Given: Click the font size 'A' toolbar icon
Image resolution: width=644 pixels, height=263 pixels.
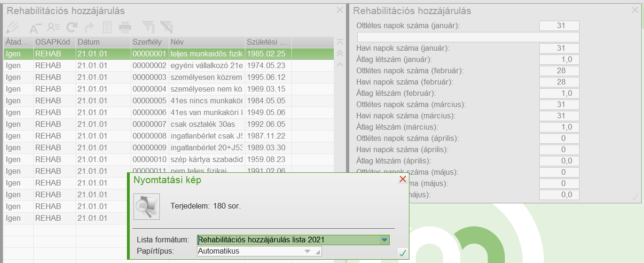Looking at the screenshot, I should coord(35,28).
